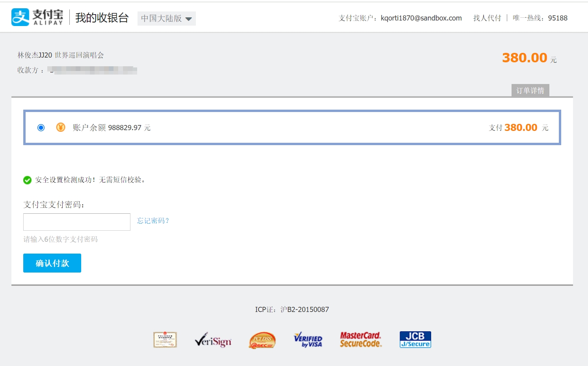Screen dimensions: 588x366
Task: Click the green security check icon
Action: pos(27,180)
